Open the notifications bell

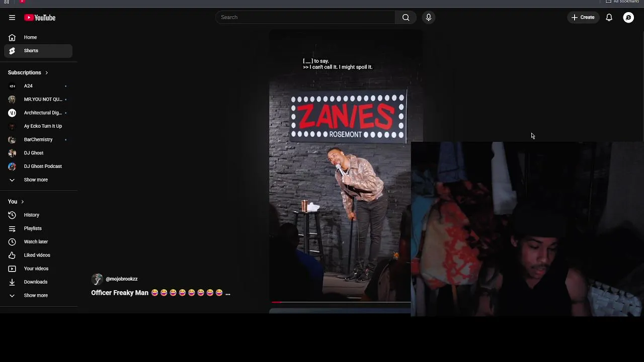(609, 18)
